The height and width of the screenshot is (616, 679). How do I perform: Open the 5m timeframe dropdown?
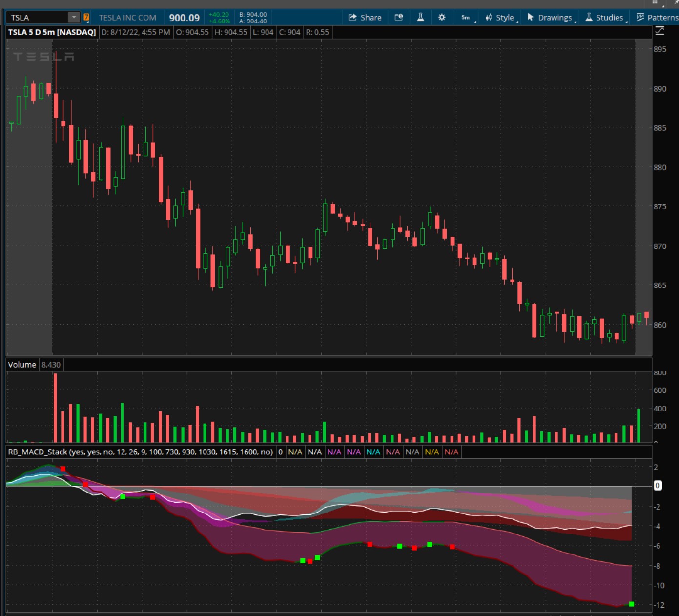tap(467, 18)
